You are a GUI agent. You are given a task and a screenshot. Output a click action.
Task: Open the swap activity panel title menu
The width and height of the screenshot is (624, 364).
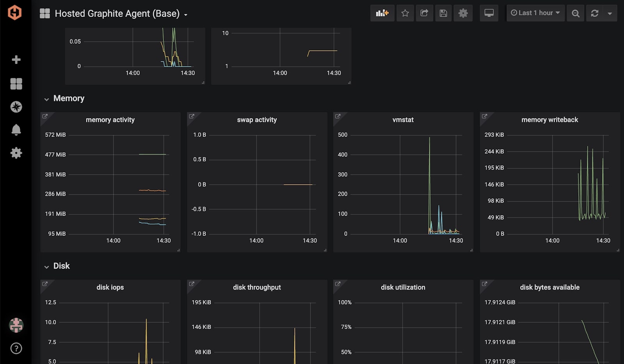coord(257,120)
